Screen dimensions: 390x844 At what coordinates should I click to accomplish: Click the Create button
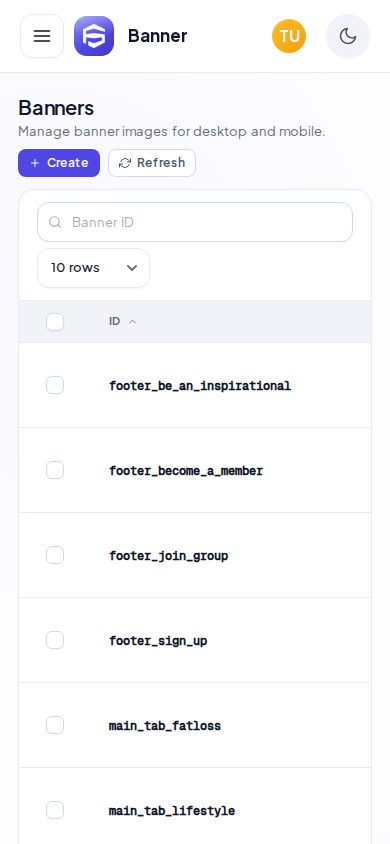(59, 163)
